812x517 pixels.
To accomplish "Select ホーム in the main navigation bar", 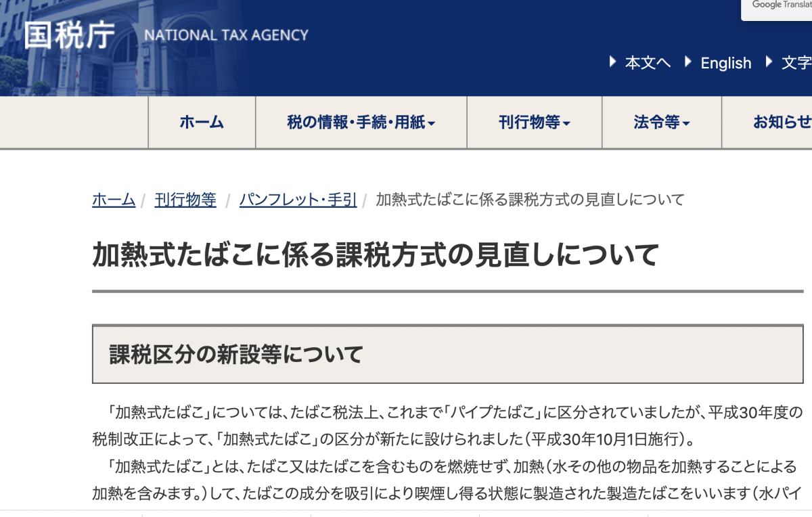I will click(202, 122).
